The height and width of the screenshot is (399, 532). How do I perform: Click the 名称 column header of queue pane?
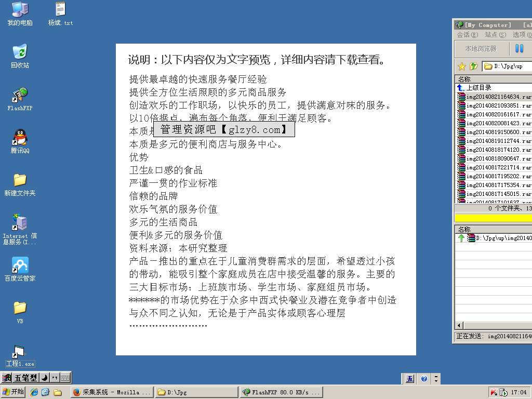click(494, 229)
